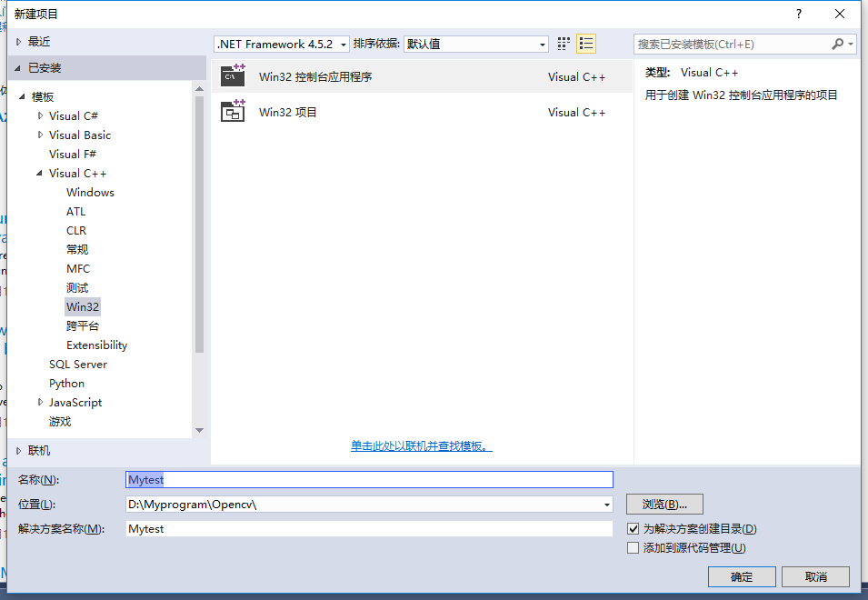The width and height of the screenshot is (868, 600).
Task: Click the search magnifier icon
Action: tap(838, 43)
